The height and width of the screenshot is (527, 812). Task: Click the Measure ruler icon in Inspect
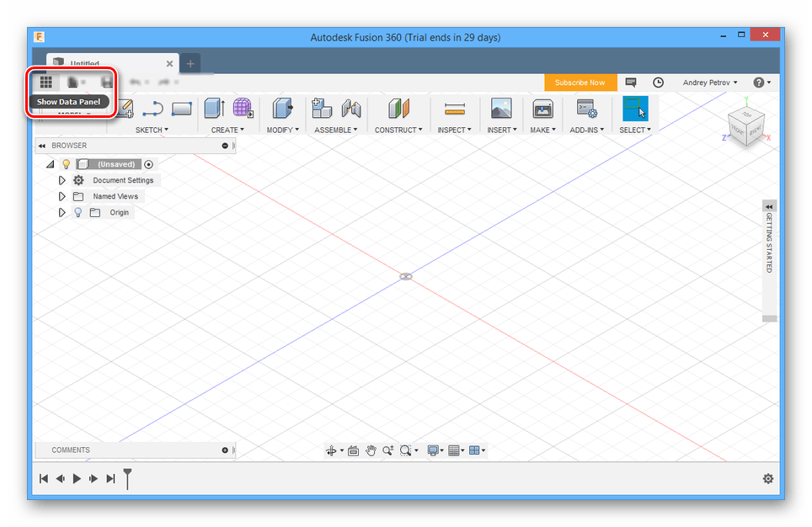point(455,109)
